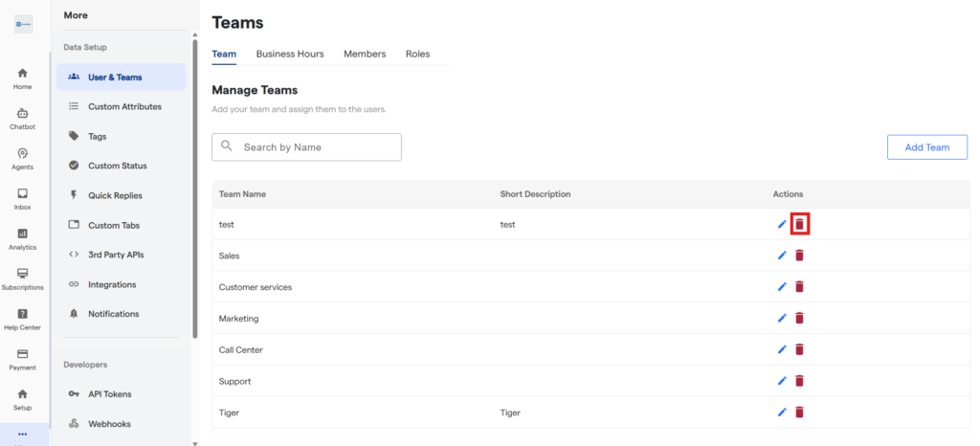Delete the Call Center team

tap(800, 349)
